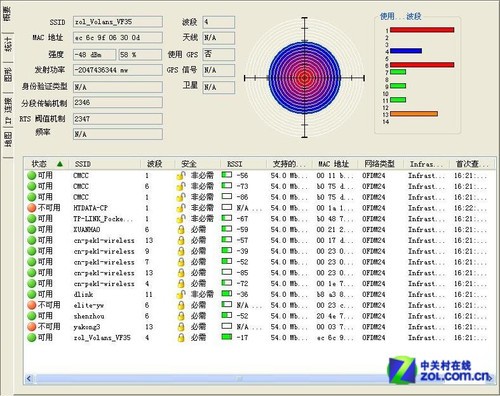500x396 pixels.
Task: Switch to the 统计 statistics side tab
Action: [x=8, y=44]
